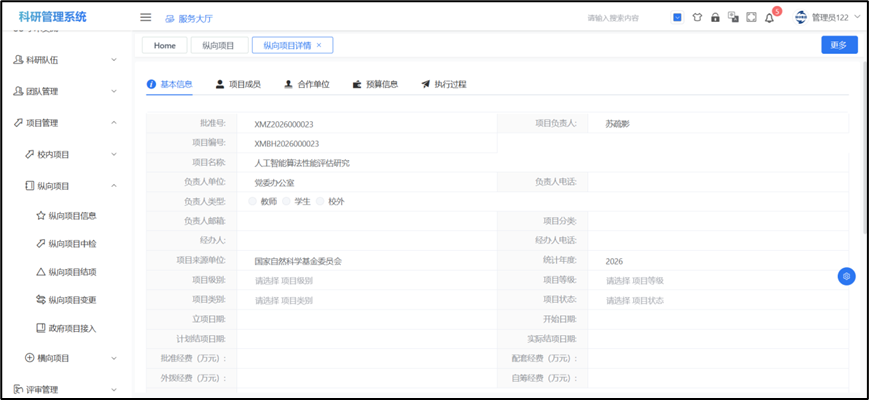This screenshot has height=400, width=869.
Task: Click the hamburger menu collapse icon
Action: pos(145,17)
